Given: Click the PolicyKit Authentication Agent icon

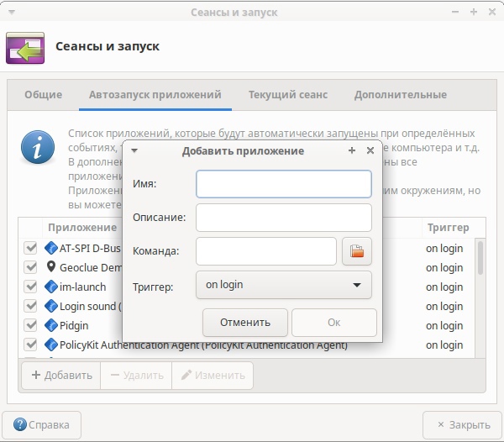Looking at the screenshot, I should coord(51,345).
